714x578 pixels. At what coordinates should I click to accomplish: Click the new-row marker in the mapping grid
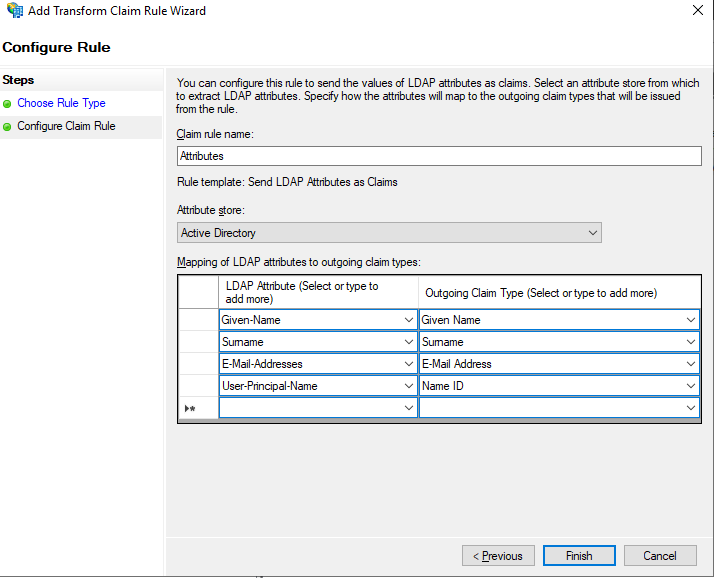coord(190,409)
